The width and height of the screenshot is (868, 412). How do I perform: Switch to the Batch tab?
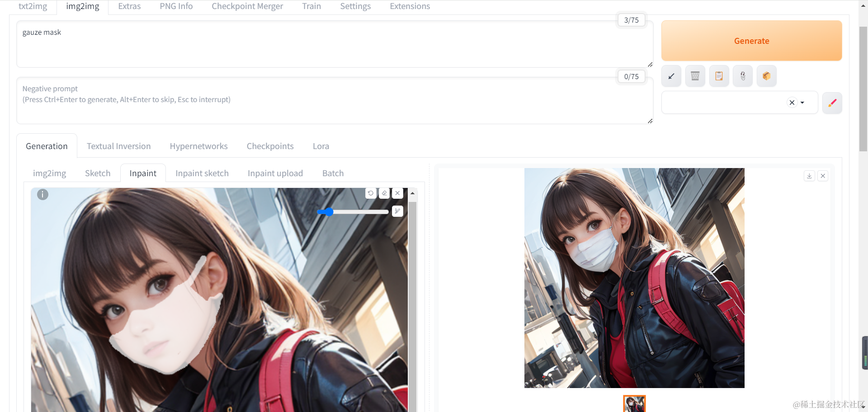[x=333, y=173]
